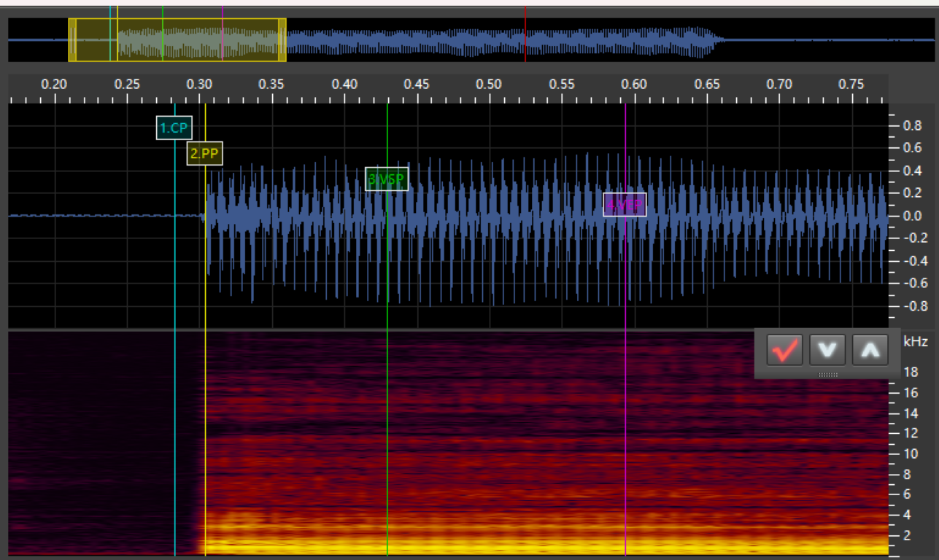The image size is (939, 560).
Task: Click the green marker line in overview waveform
Action: (163, 40)
